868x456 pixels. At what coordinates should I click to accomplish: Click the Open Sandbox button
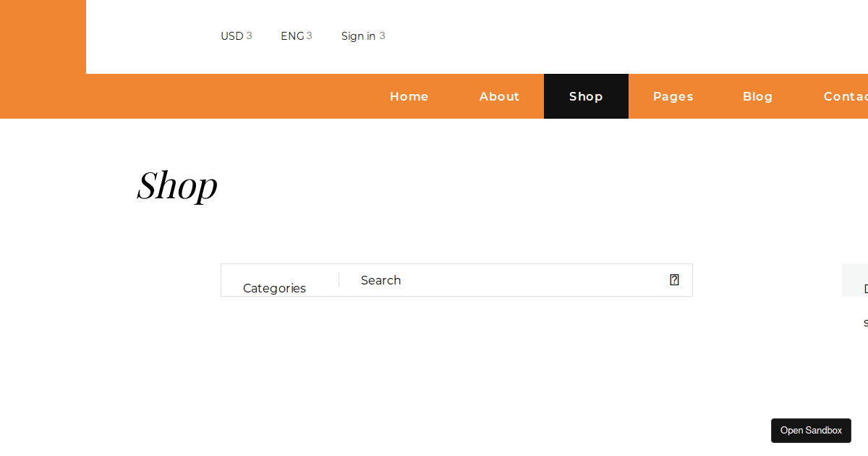pyautogui.click(x=811, y=430)
